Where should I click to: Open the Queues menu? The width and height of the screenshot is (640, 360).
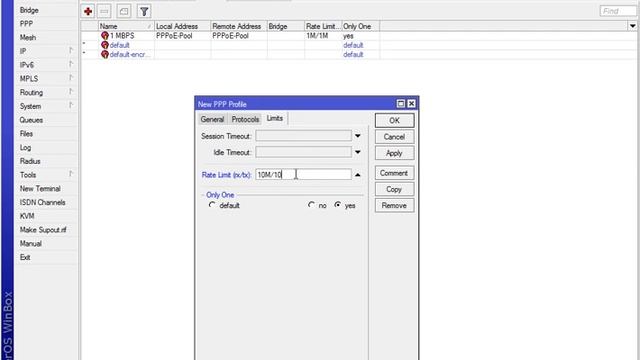[x=31, y=120]
